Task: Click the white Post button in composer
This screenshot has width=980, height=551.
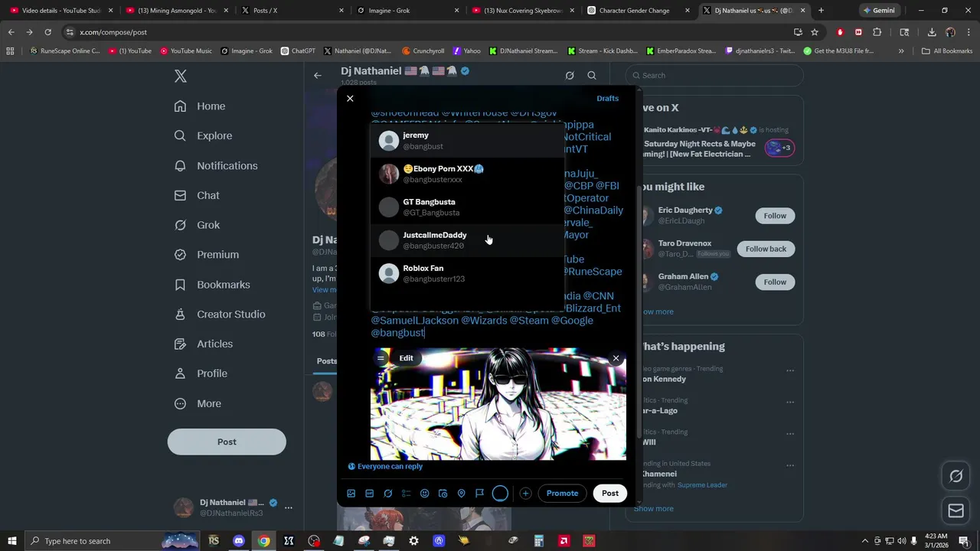Action: tap(610, 494)
